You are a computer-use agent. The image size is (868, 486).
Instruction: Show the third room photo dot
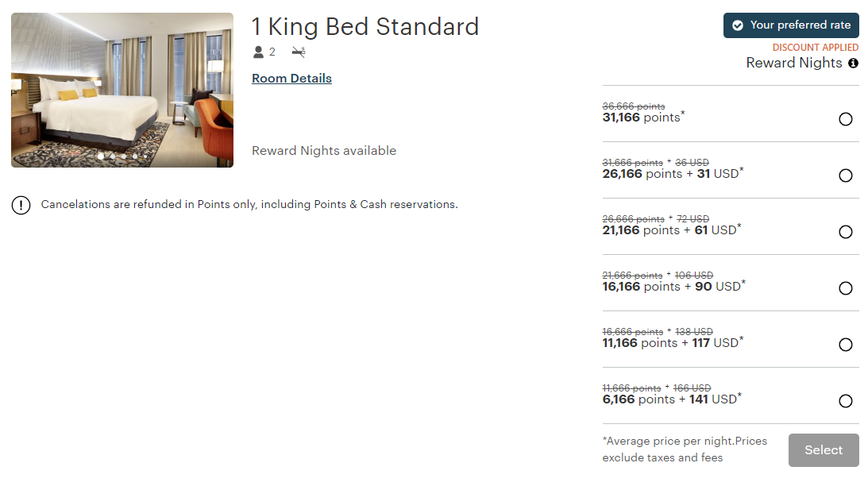124,156
